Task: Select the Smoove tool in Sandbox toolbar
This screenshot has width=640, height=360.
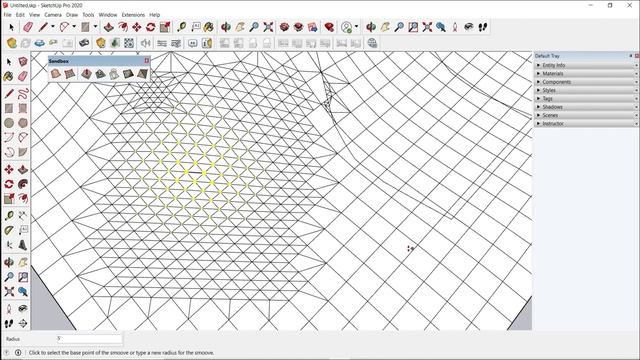Action: [x=86, y=74]
